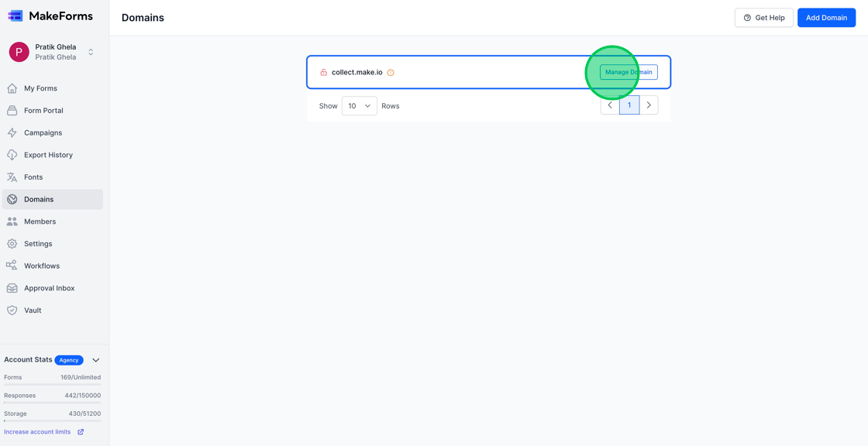
Task: Open the rows-per-page dropdown showing 10
Action: [x=359, y=105]
